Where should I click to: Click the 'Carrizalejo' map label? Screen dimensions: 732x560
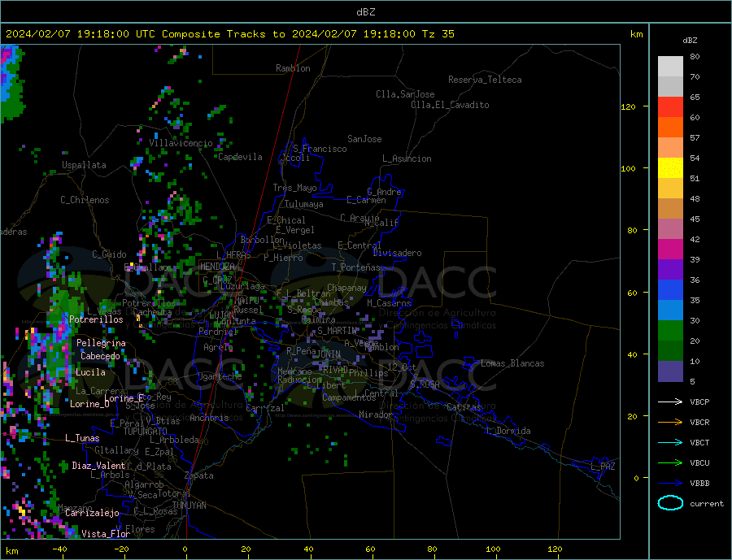[x=92, y=514]
